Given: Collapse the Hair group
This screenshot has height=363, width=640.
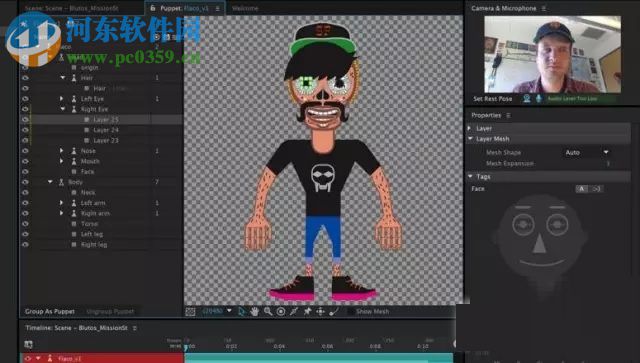Looking at the screenshot, I should pos(62,78).
